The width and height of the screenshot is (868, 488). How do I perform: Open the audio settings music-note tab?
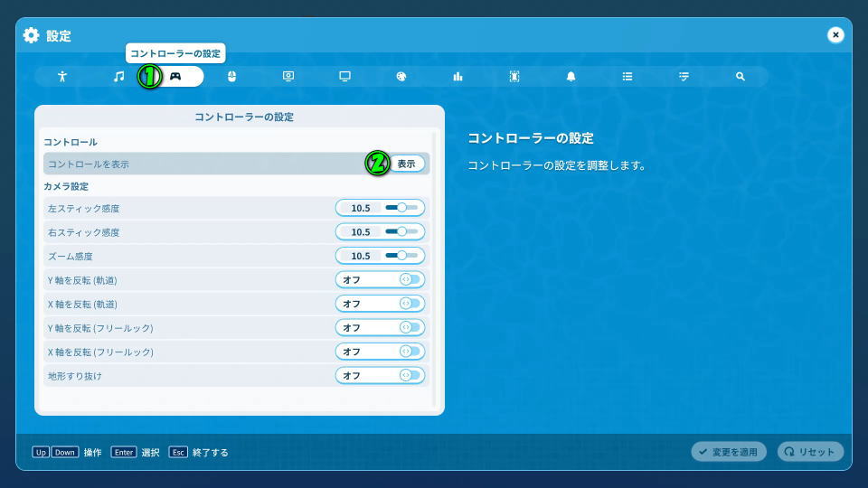pyautogui.click(x=118, y=77)
